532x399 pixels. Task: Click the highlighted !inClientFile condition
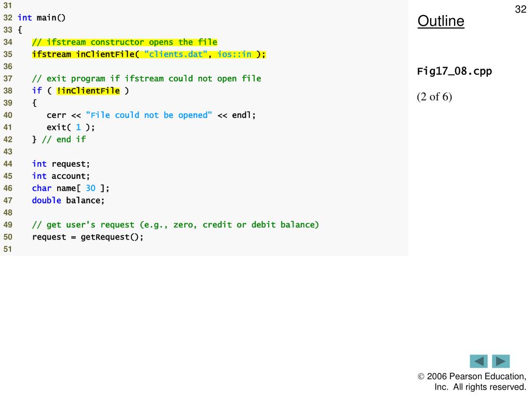(x=88, y=91)
